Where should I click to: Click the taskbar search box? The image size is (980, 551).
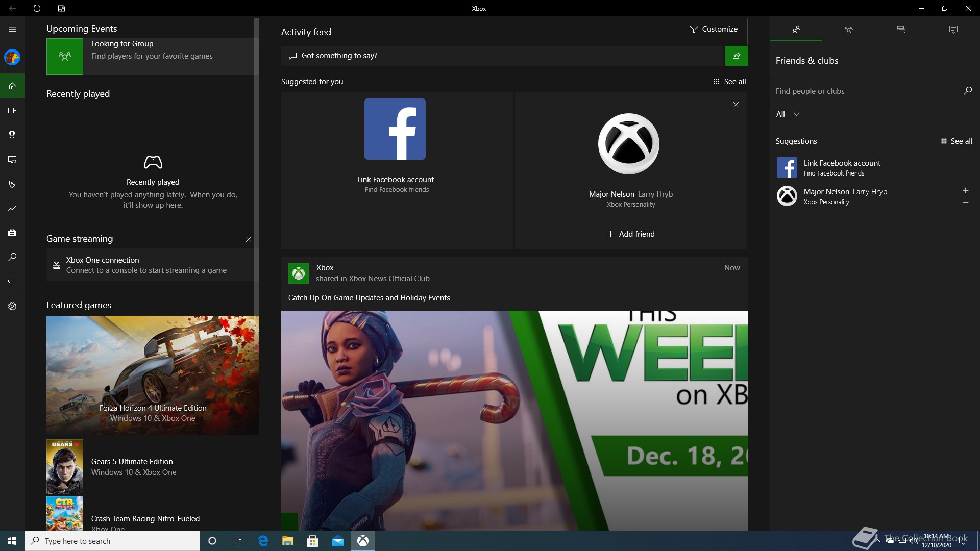112,541
